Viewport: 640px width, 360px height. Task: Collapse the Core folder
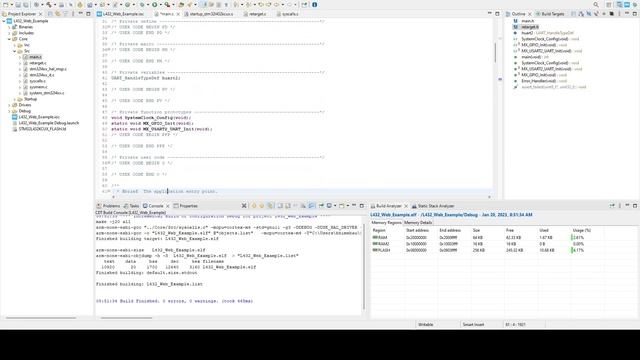coord(9,39)
